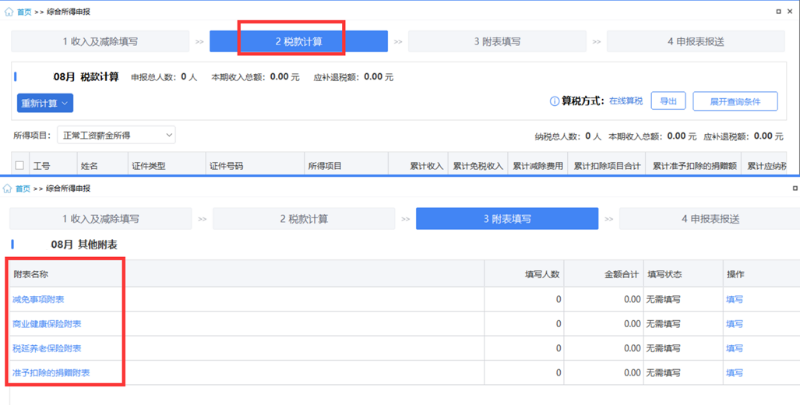Viewport: 800px width, 405px height.
Task: Open the 减免事项附表 link
Action: click(x=39, y=299)
